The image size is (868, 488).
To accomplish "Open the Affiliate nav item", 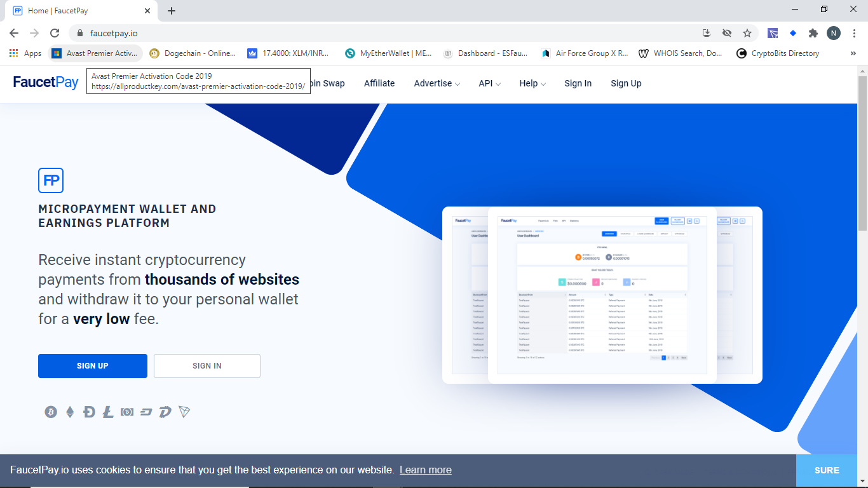I will [379, 83].
